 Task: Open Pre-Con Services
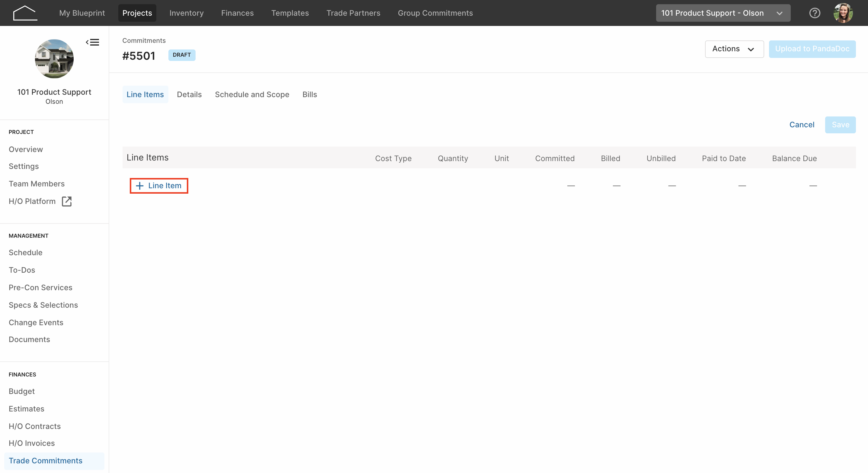(x=40, y=287)
